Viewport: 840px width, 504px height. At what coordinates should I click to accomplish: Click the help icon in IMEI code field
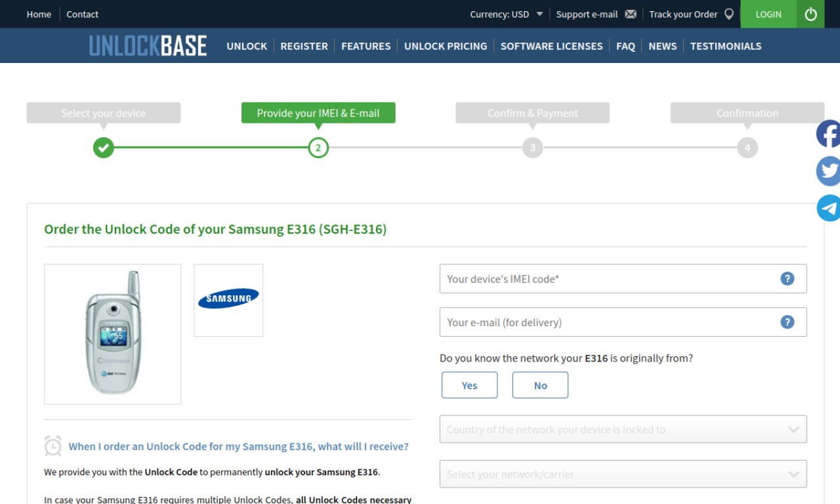787,279
